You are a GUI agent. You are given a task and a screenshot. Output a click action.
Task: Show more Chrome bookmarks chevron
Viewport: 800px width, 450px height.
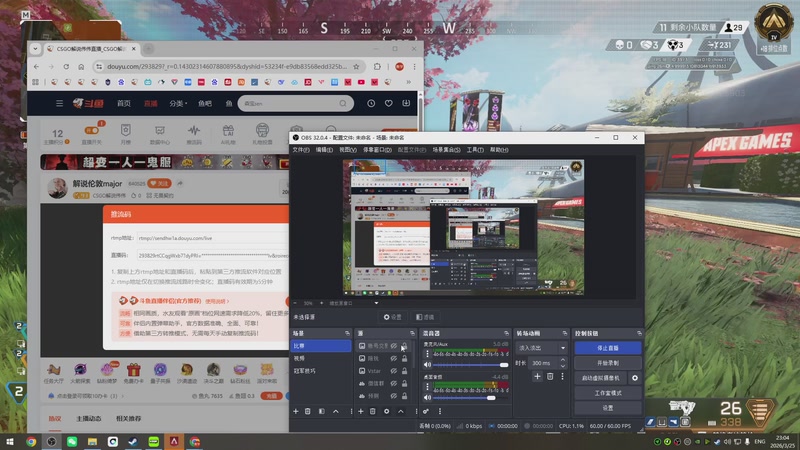click(408, 82)
